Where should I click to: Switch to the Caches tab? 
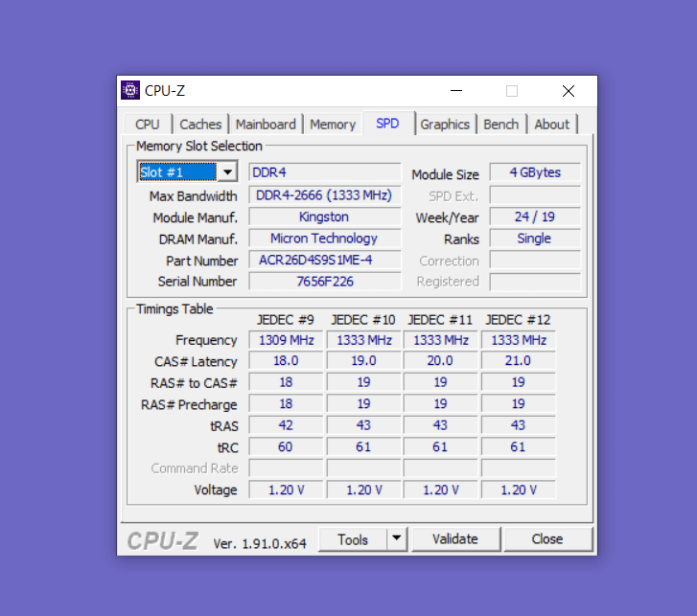(200, 125)
